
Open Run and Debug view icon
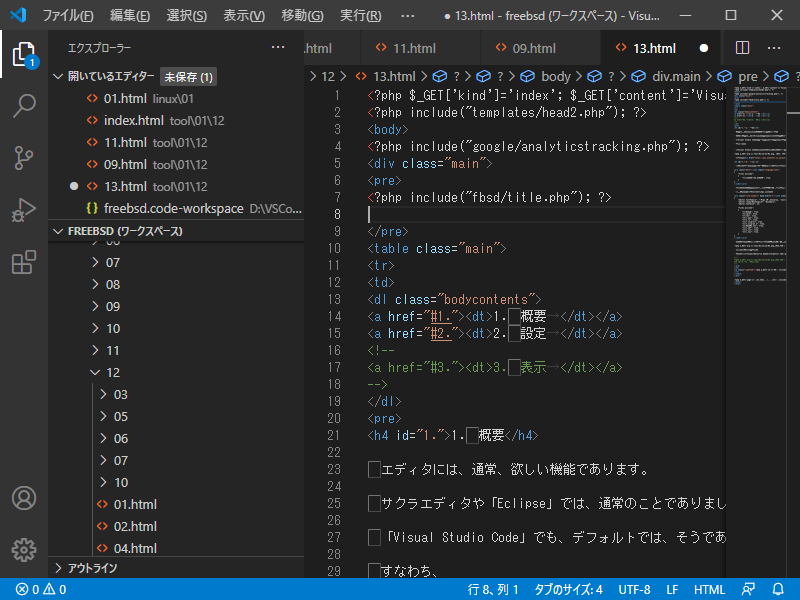[23, 210]
